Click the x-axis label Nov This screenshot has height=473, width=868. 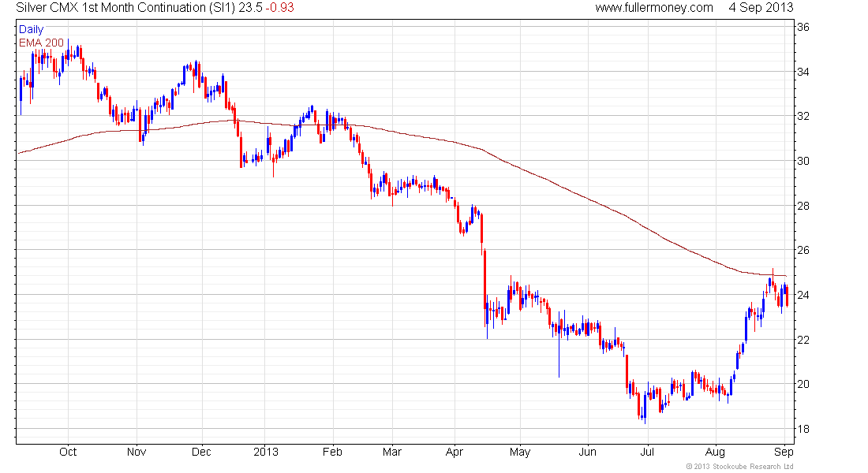coord(137,452)
